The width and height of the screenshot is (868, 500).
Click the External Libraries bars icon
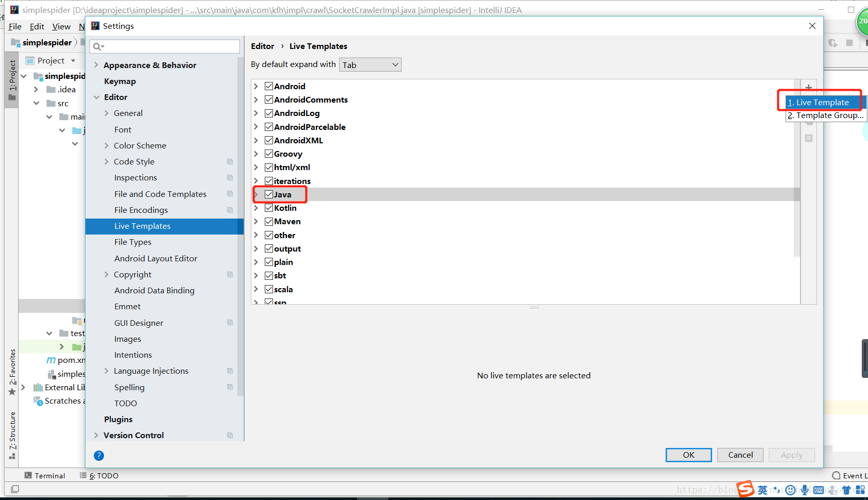click(38, 388)
